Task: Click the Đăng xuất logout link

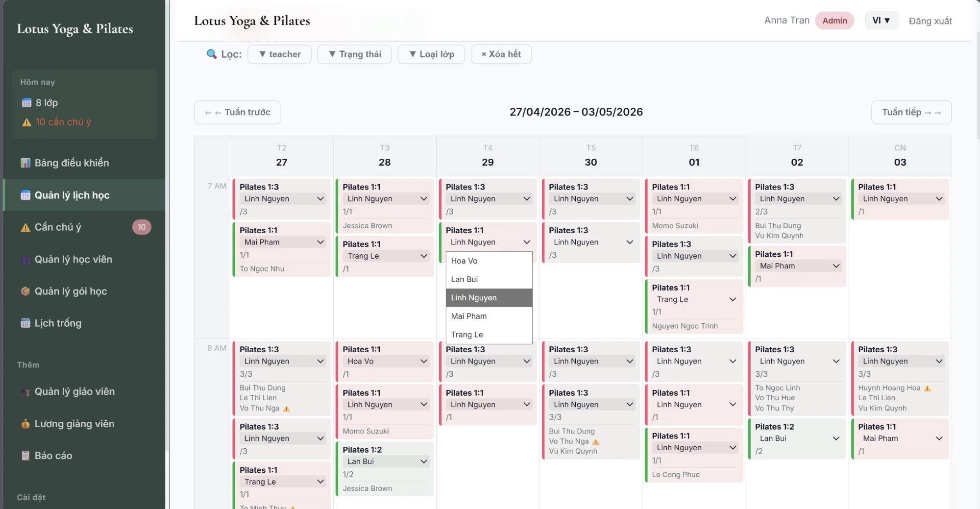Action: (930, 21)
